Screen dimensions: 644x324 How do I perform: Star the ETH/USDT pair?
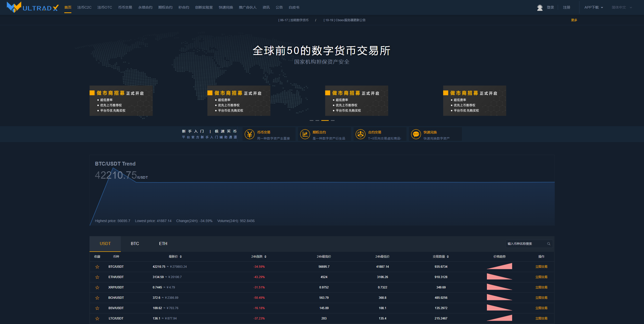[x=97, y=277]
